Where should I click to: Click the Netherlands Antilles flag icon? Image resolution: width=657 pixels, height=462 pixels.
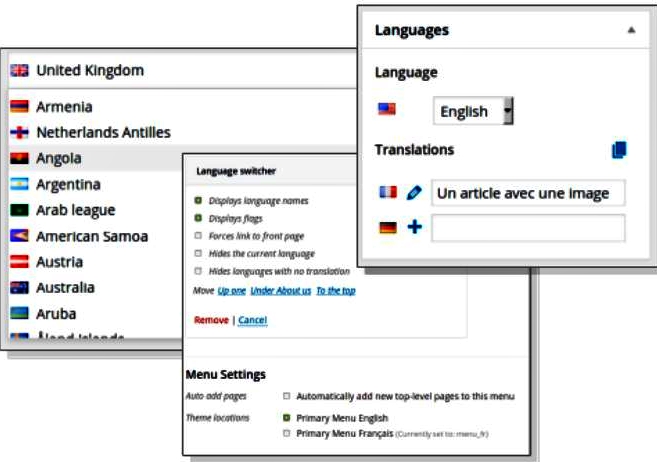[19, 133]
